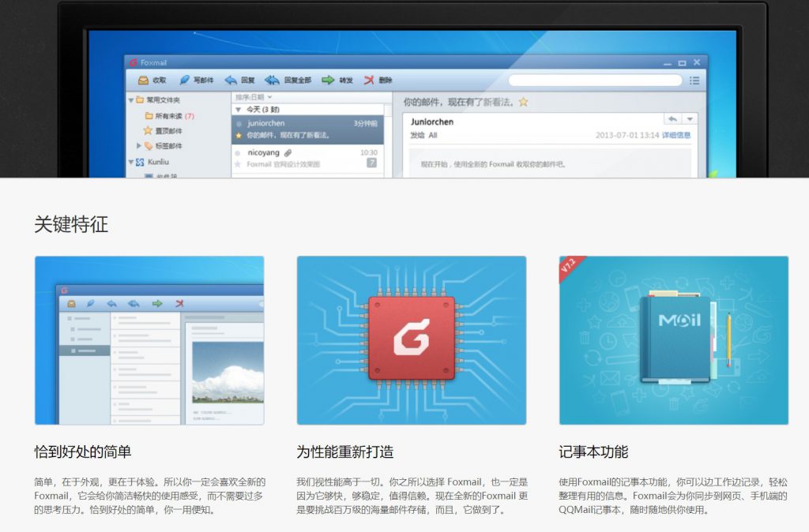Click the 记事本功能 Mail notebook thumbnail
Viewport: 809px width, 532px height.
673,340
